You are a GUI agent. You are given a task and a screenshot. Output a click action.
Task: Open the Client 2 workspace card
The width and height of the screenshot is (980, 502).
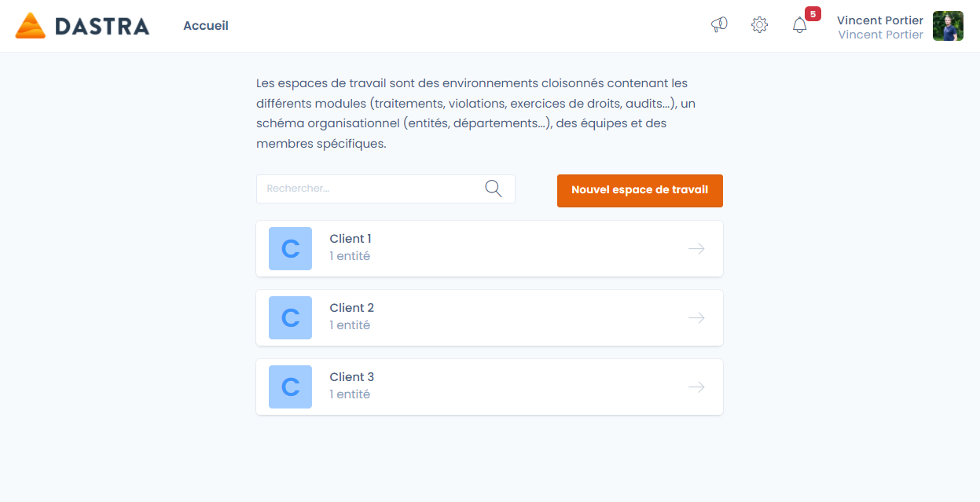pyautogui.click(x=489, y=317)
